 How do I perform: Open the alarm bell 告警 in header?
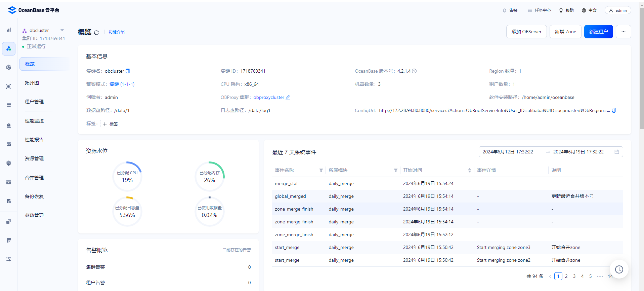(x=510, y=10)
